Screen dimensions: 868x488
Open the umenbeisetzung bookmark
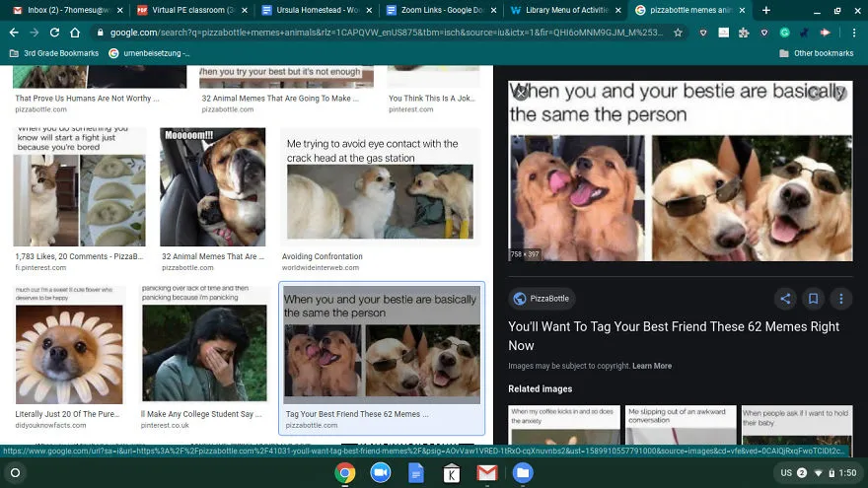point(149,53)
